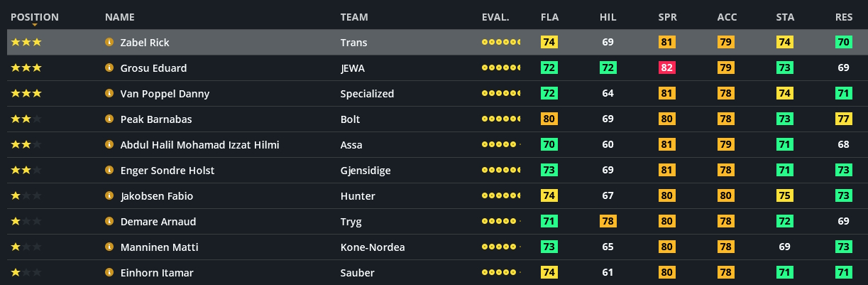
Task: Open Peak Barnabas info icon
Action: 109,119
